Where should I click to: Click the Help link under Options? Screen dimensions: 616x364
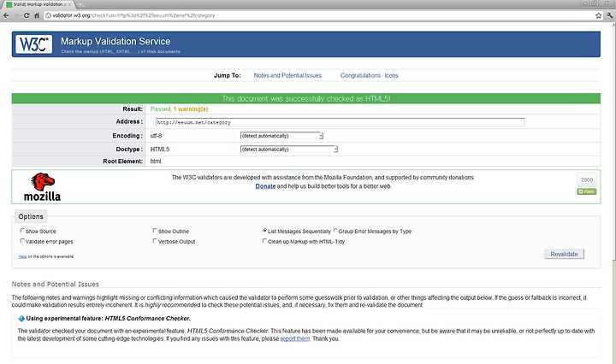click(22, 256)
